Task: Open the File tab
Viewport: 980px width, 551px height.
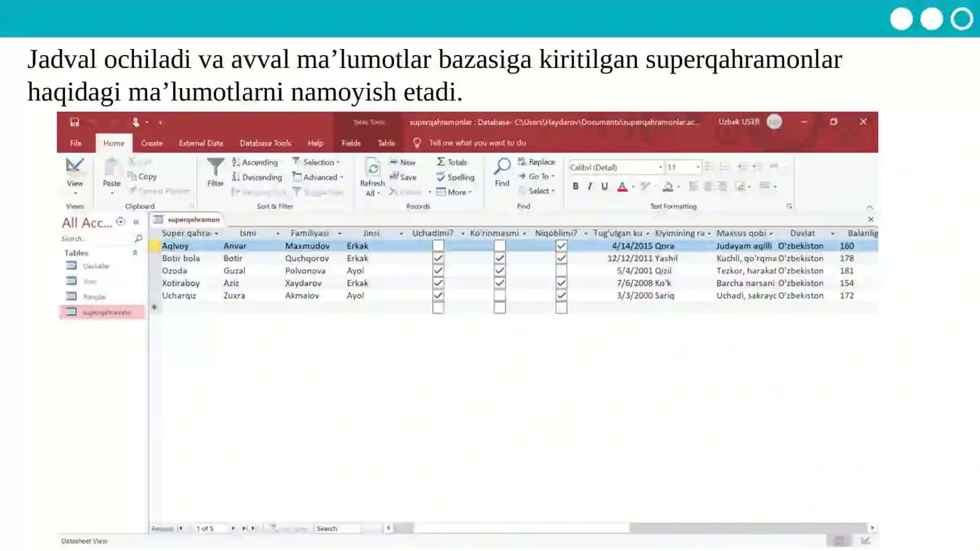Action: [x=75, y=143]
